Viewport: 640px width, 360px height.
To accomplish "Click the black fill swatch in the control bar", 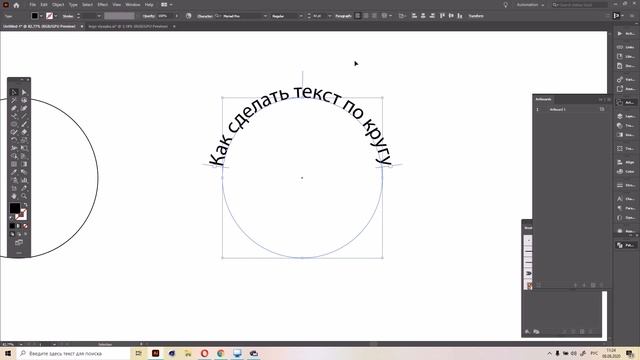I will (x=35, y=16).
